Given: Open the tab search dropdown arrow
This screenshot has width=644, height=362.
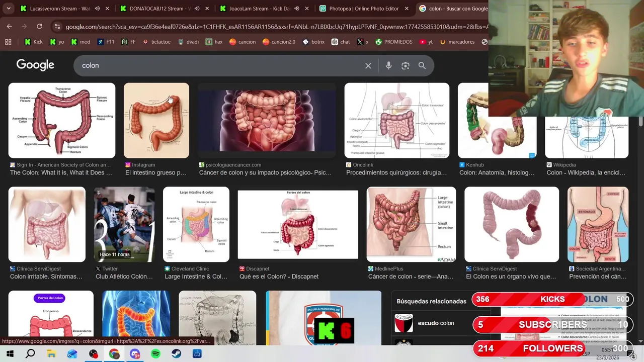Looking at the screenshot, I should point(8,9).
